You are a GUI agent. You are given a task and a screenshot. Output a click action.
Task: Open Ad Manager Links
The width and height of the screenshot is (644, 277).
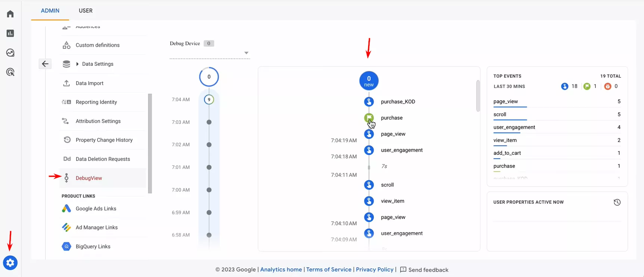pyautogui.click(x=97, y=227)
